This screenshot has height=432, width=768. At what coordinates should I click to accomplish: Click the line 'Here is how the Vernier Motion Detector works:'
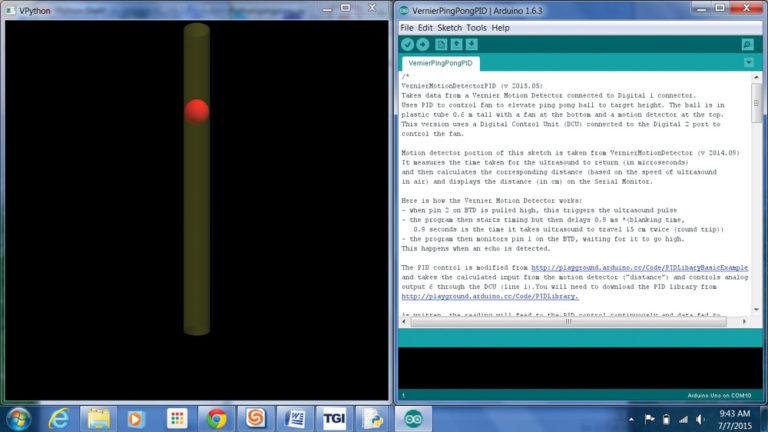click(x=492, y=200)
